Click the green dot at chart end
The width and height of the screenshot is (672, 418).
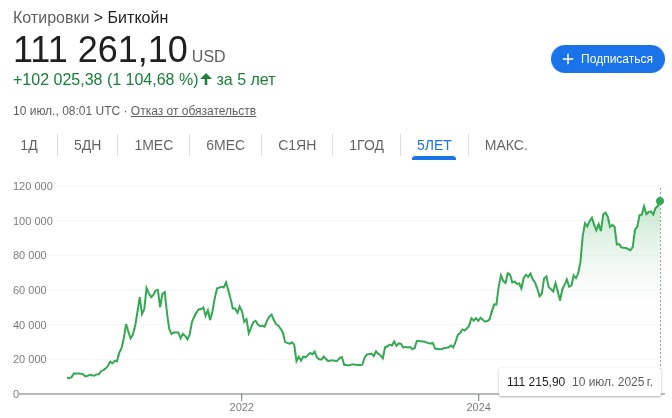click(x=660, y=201)
